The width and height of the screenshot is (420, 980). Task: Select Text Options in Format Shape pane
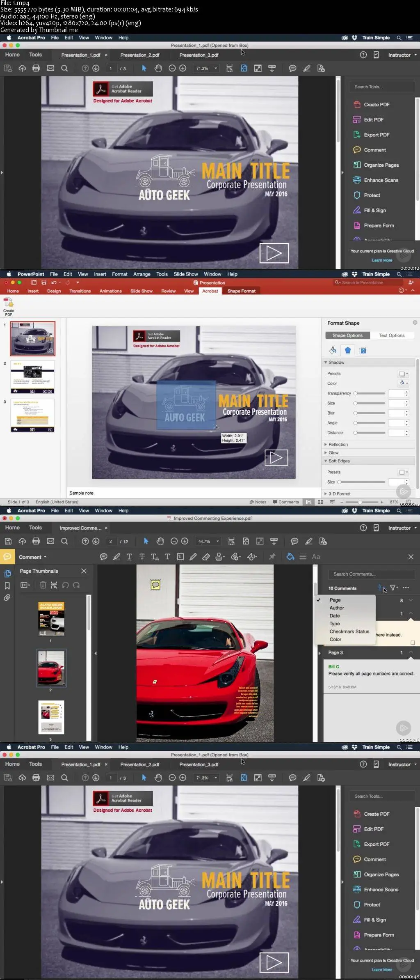[x=392, y=335]
